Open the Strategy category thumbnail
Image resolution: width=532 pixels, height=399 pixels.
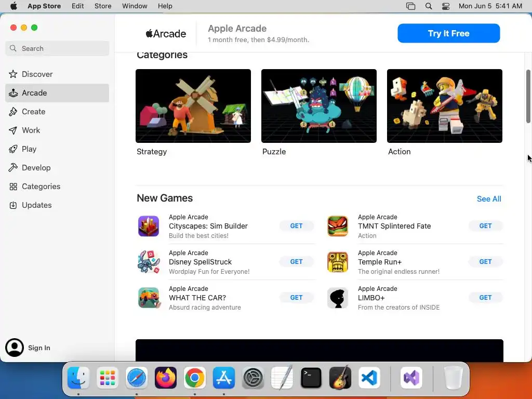pyautogui.click(x=193, y=106)
